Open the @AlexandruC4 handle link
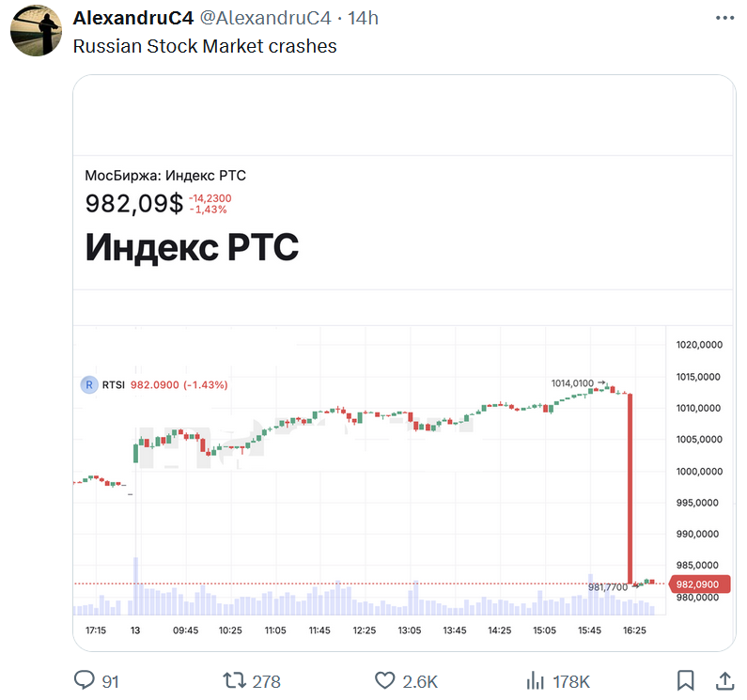This screenshot has width=747, height=700. click(265, 18)
